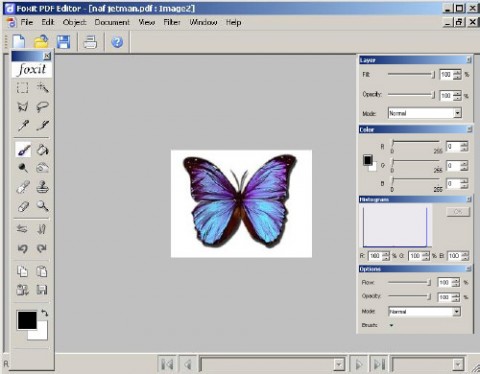
Task: Click the rotate counterclockwise icon
Action: 22,248
